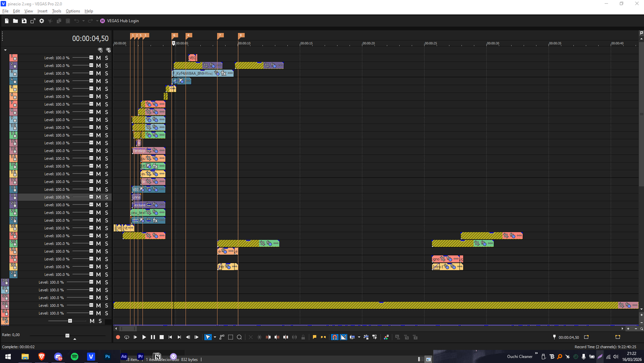Select the Selection Edit tool
This screenshot has height=363, width=644.
(x=230, y=337)
